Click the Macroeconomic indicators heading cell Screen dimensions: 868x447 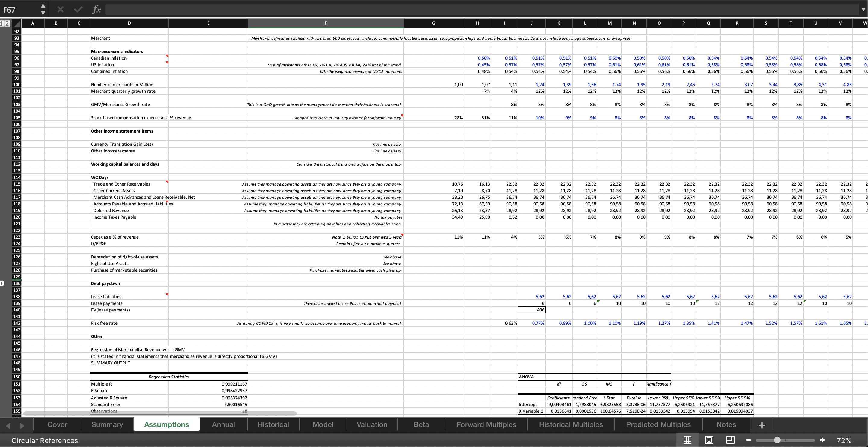pyautogui.click(x=129, y=52)
